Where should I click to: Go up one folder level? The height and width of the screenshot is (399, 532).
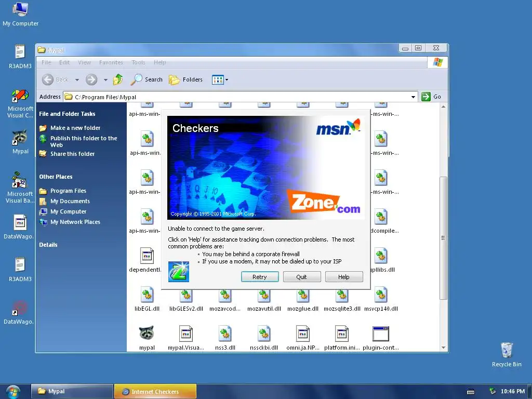tap(118, 79)
